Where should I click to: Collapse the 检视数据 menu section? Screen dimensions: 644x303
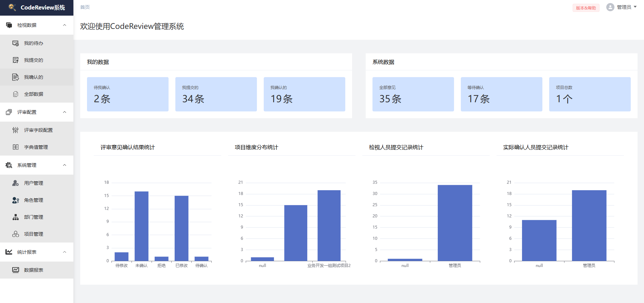coord(65,25)
